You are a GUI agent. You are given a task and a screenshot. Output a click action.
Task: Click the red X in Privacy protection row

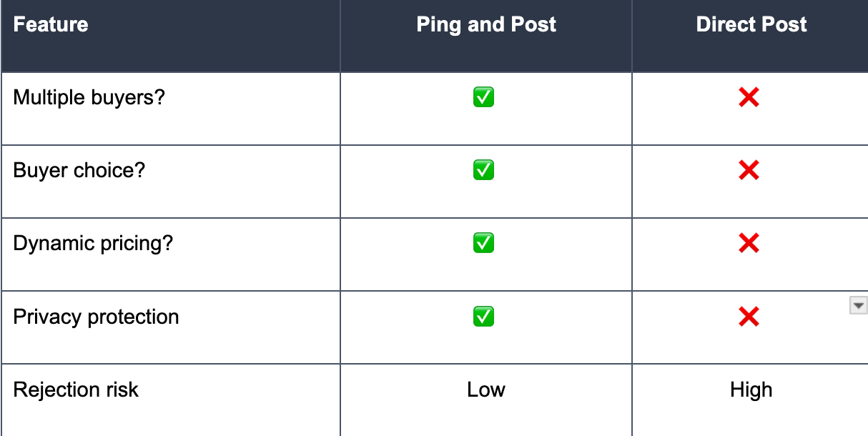(x=749, y=316)
